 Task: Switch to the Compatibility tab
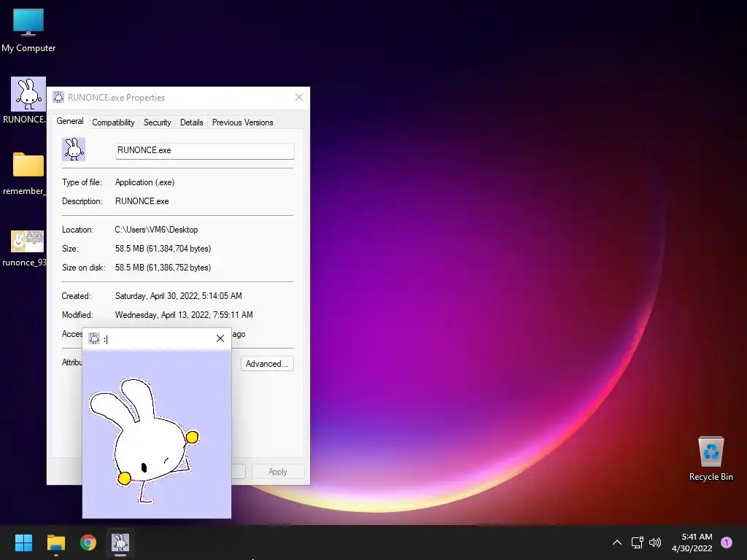(x=113, y=122)
